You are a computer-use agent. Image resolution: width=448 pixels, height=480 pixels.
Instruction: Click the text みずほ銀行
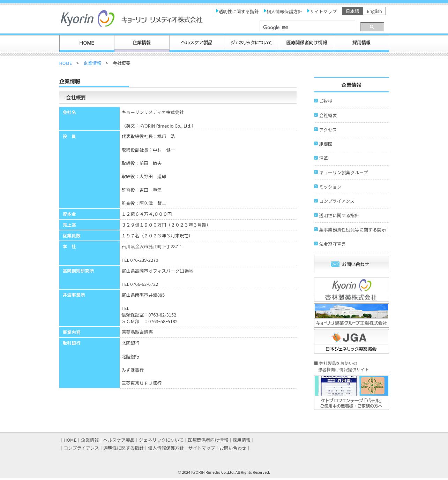coord(133,370)
